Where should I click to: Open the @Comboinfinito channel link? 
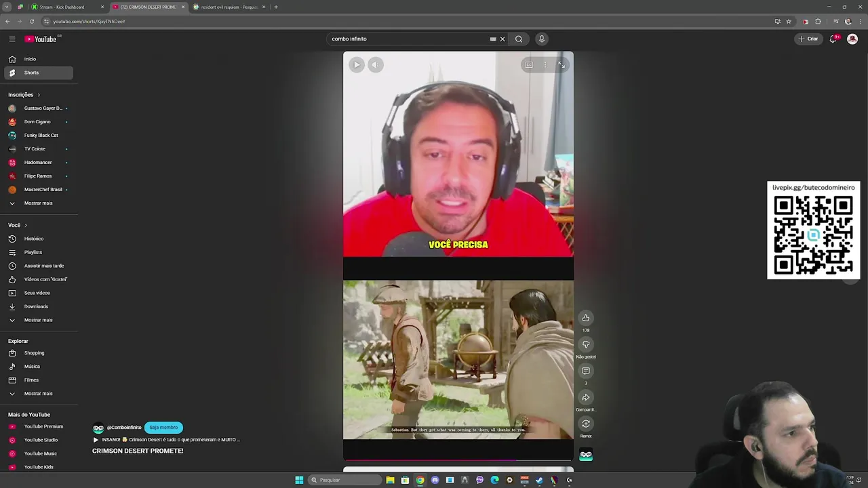click(x=124, y=428)
